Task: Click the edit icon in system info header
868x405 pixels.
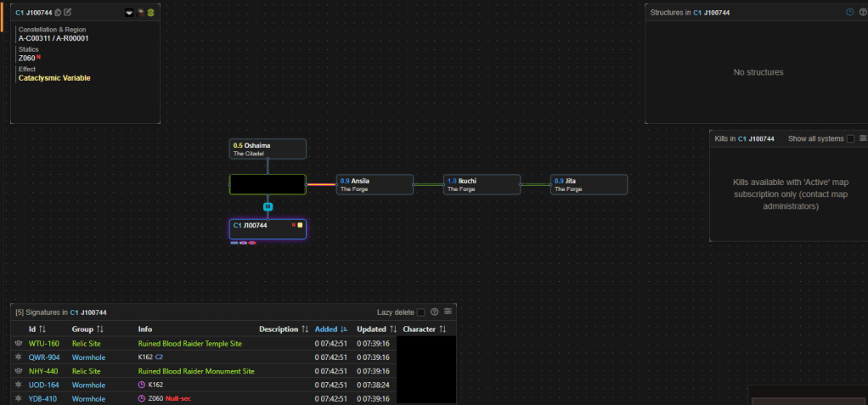Action: (68, 13)
